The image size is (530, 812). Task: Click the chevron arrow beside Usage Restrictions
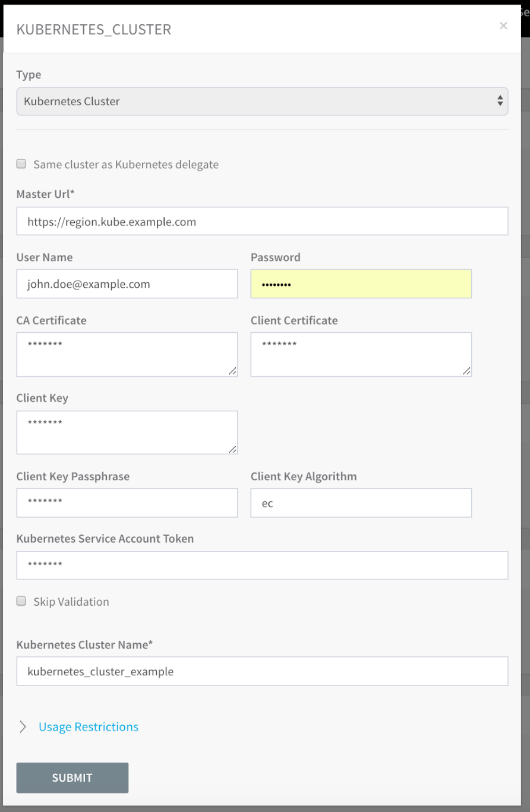23,726
